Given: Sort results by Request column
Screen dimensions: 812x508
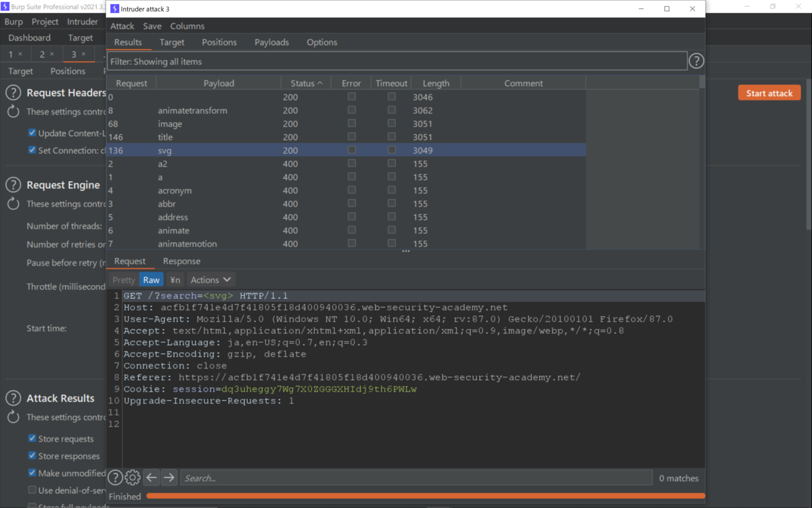Looking at the screenshot, I should (x=131, y=83).
